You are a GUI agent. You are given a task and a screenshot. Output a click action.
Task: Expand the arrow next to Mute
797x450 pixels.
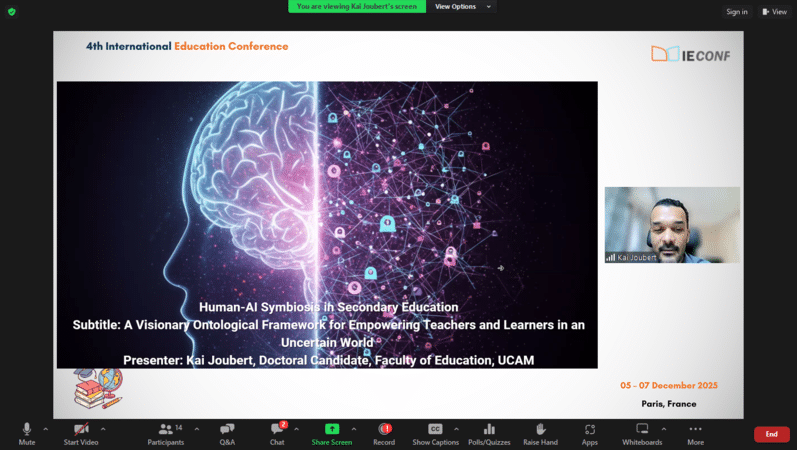coord(46,429)
